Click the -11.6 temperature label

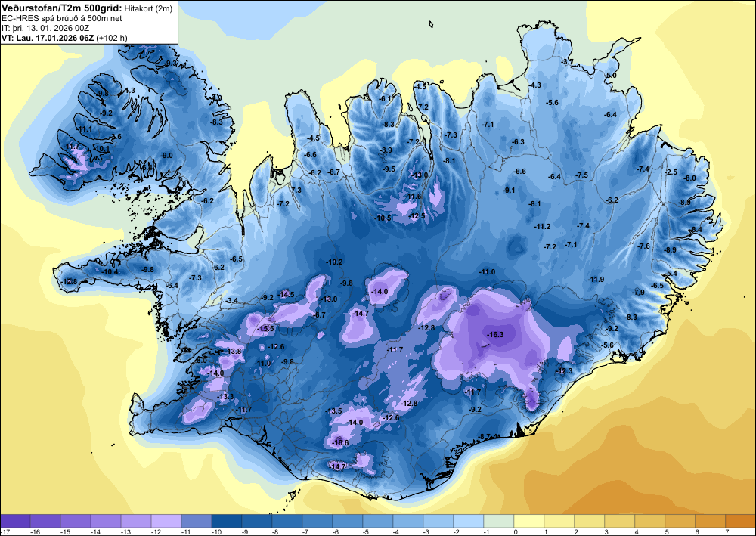click(x=414, y=196)
